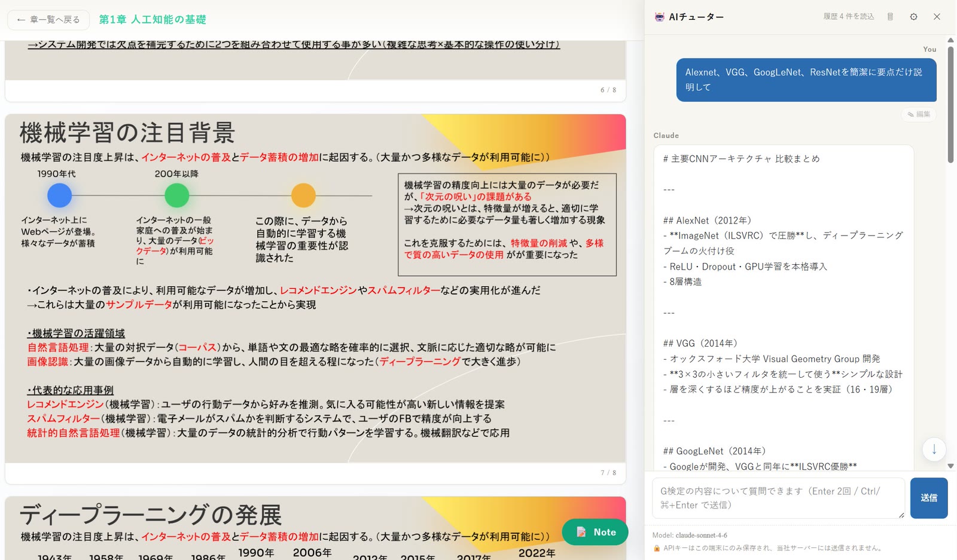Click the red 統計的自然言語処理 term
957x560 pixels.
[74, 433]
